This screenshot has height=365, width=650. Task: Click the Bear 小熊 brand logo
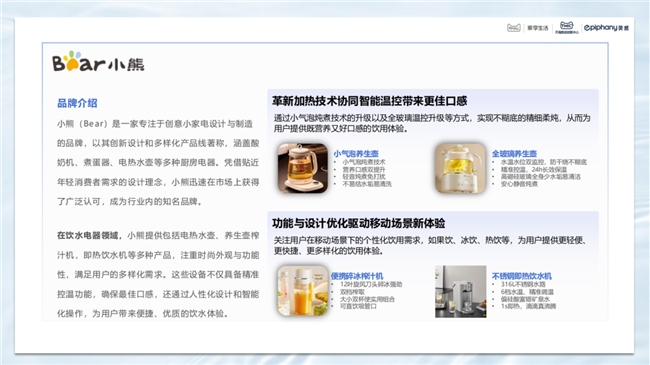click(x=98, y=62)
